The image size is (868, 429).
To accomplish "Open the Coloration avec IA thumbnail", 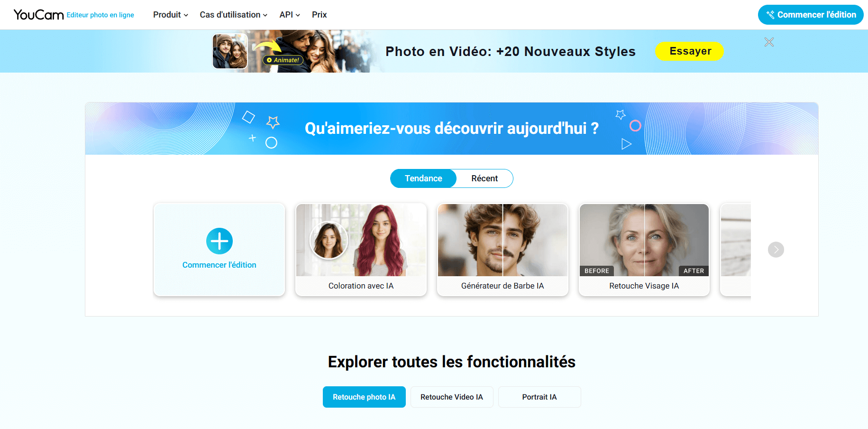I will (361, 240).
